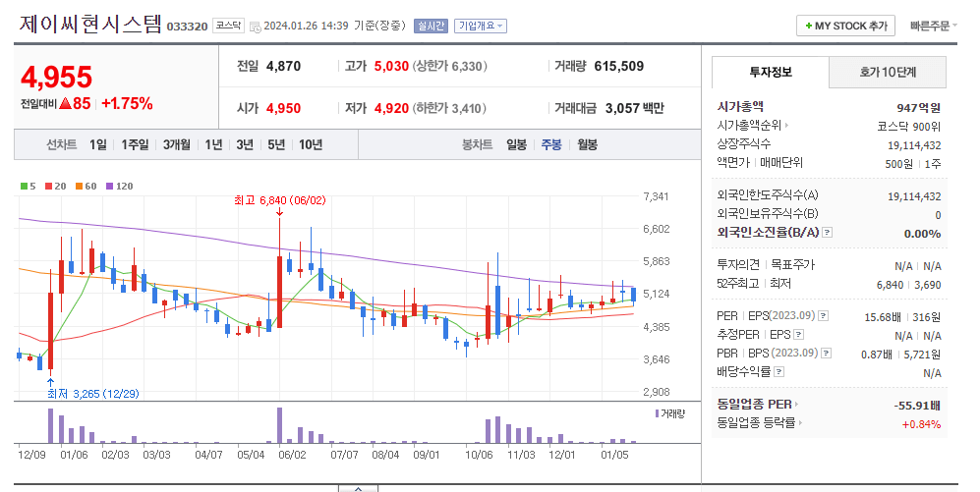The width and height of the screenshot is (980, 492).
Task: Switch to the 투자정보 tab
Action: click(771, 73)
